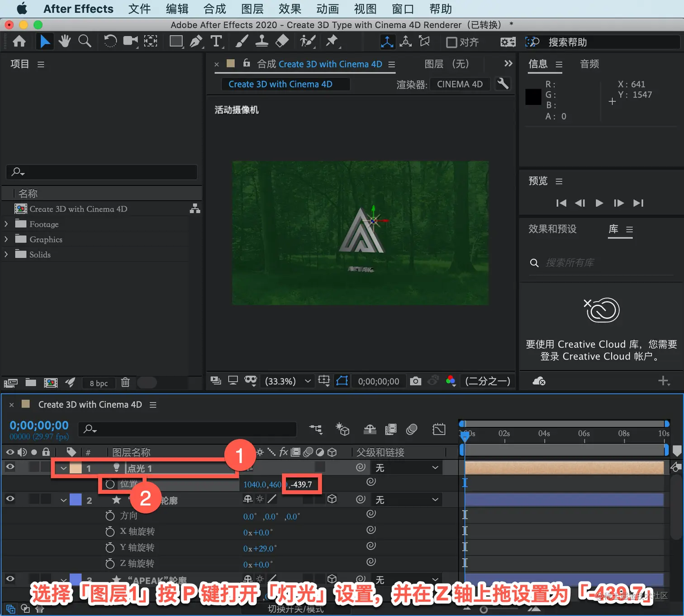Image resolution: width=684 pixels, height=616 pixels.
Task: Switch to View Axis mode
Action: (x=424, y=42)
